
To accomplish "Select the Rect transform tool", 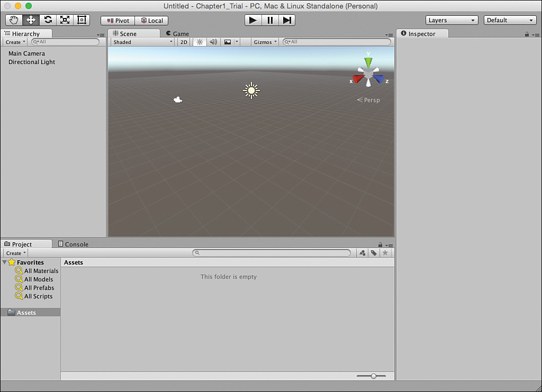I will (82, 20).
